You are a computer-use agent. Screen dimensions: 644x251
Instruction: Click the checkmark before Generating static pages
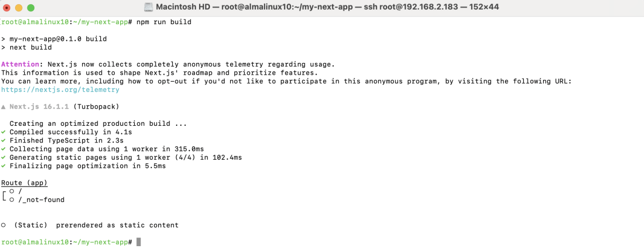pos(4,157)
